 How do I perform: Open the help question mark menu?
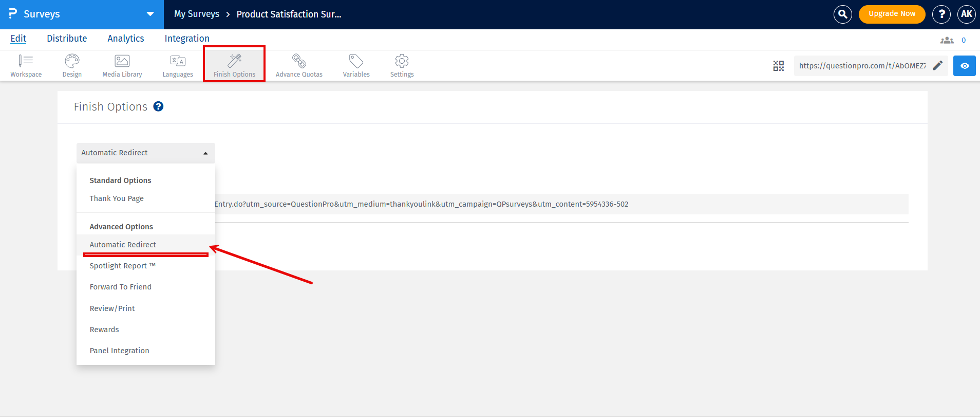coord(941,14)
